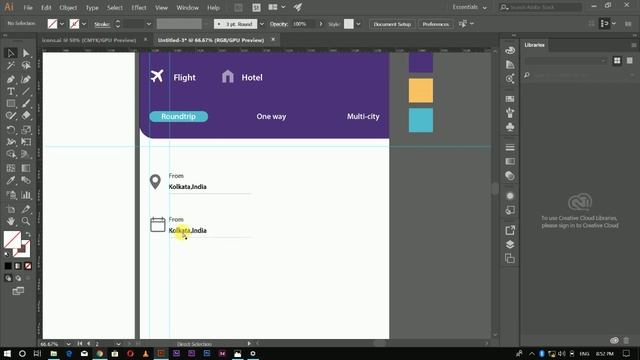The image size is (640, 360).
Task: Swap fill and stroke colors
Action: [x=28, y=234]
